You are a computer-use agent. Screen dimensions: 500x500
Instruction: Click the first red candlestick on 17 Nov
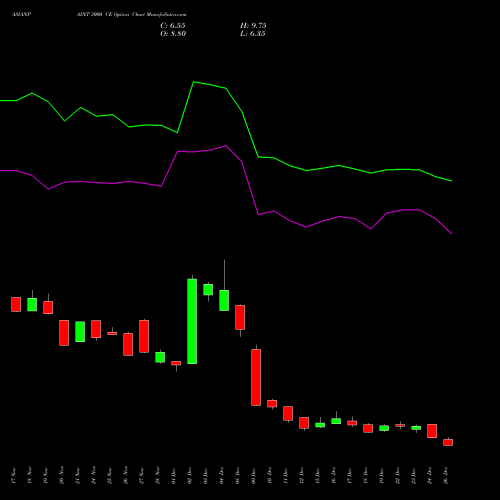coord(16,304)
